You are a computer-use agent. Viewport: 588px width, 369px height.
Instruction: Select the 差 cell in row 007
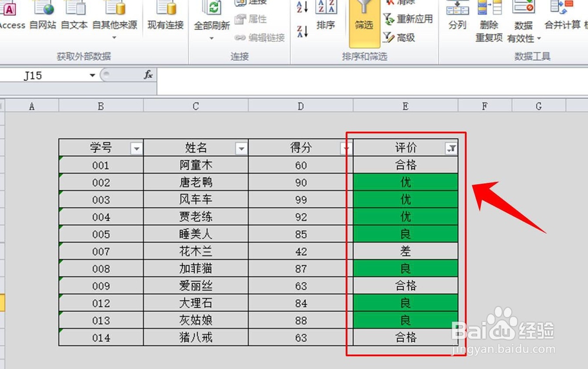[x=405, y=251]
